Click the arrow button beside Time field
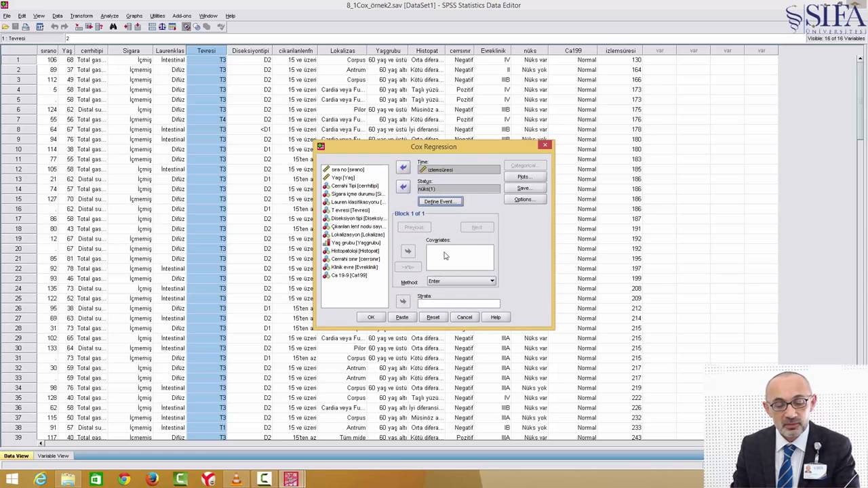The image size is (868, 488). click(x=403, y=167)
